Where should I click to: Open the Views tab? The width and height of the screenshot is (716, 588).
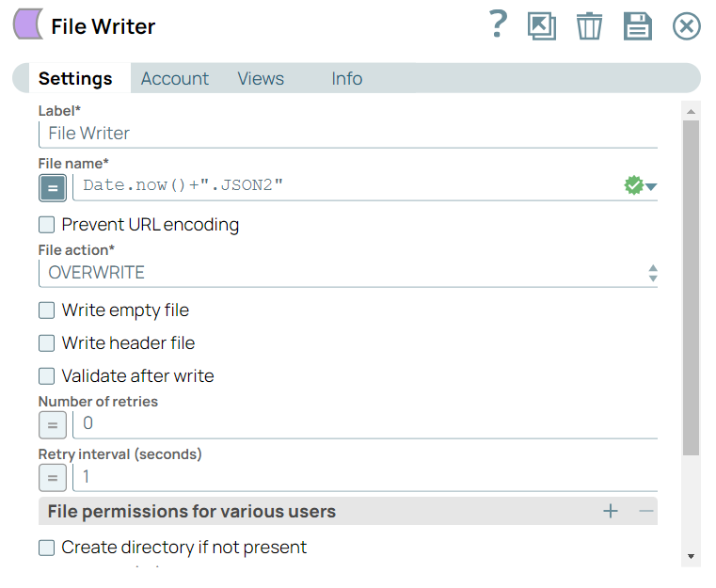(x=261, y=79)
